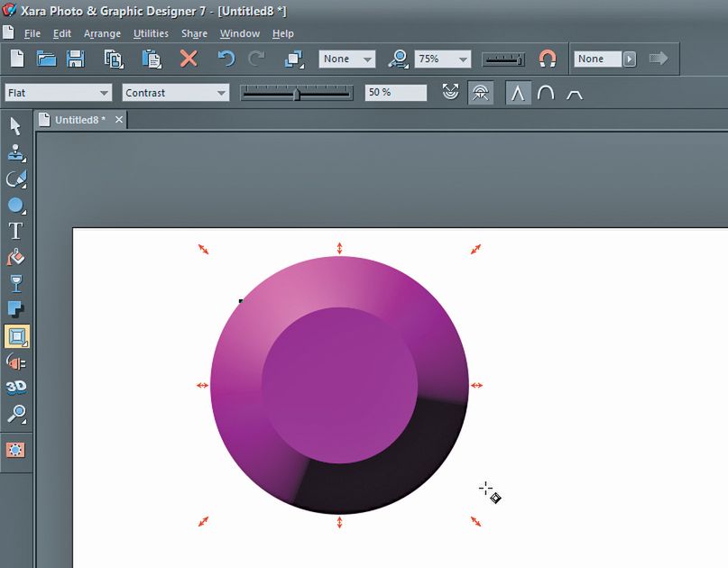
Task: Select the 3D Extrude tool
Action: coord(15,388)
